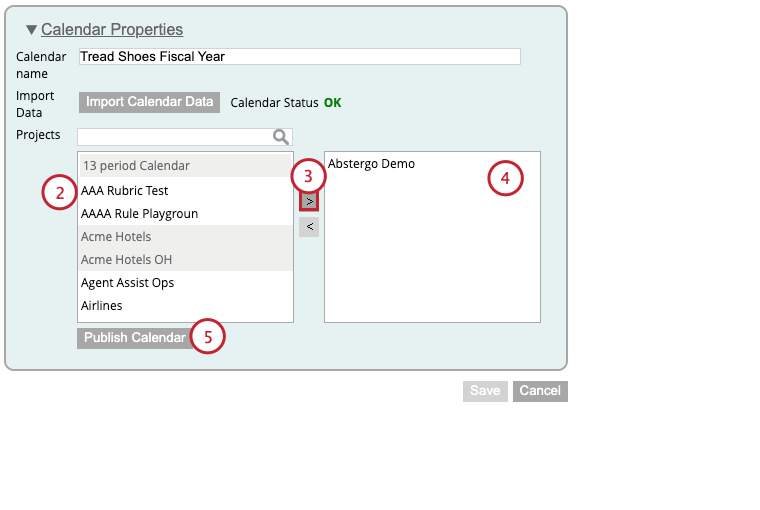Click the Calendar name text field
760x510 pixels.
click(299, 57)
